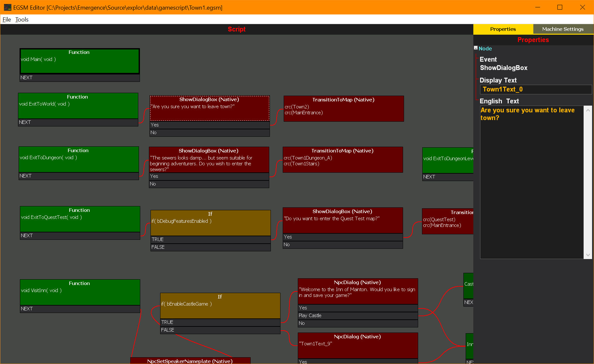Click Yes output of leave town dialog
This screenshot has width=594, height=364.
pos(209,125)
